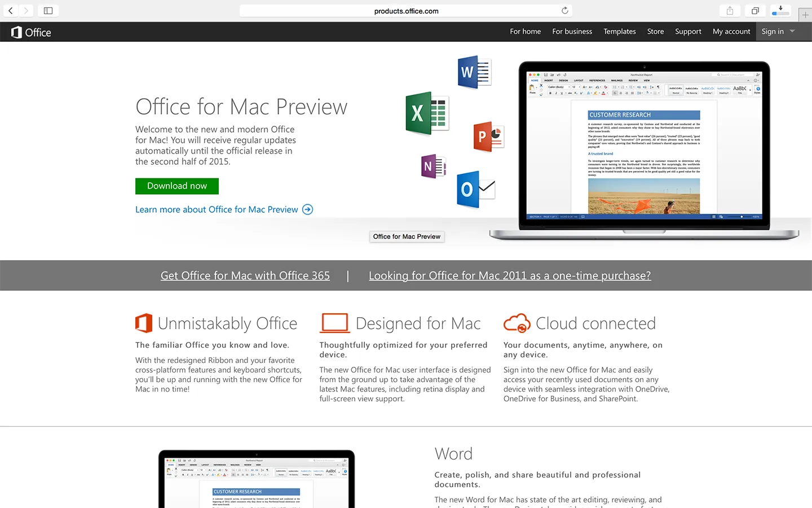
Task: Open Safari's share menu
Action: pos(730,11)
